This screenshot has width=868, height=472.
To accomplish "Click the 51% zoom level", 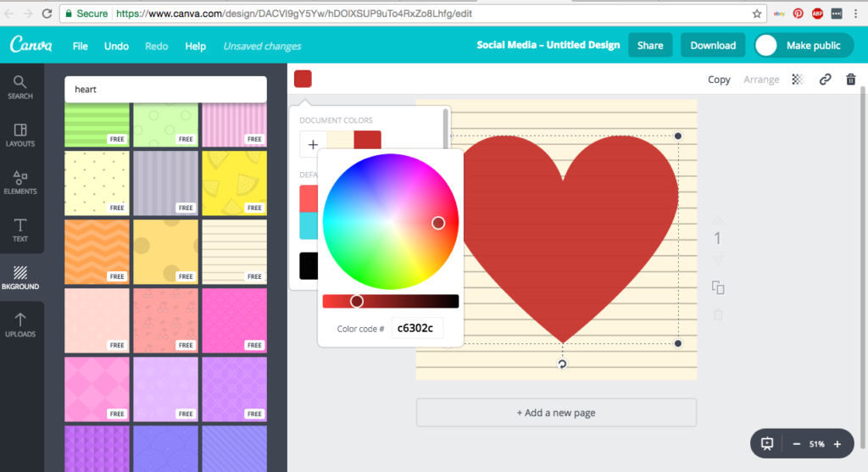I will pyautogui.click(x=817, y=444).
